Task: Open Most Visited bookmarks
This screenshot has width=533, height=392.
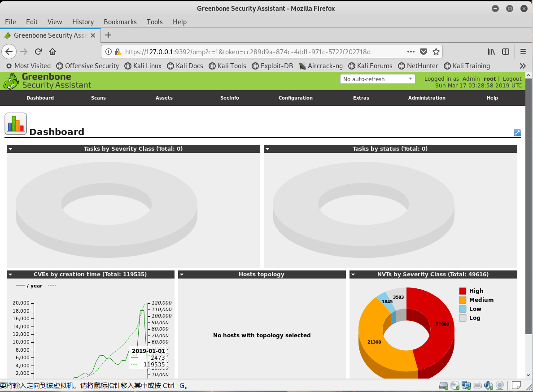Action: 28,66
